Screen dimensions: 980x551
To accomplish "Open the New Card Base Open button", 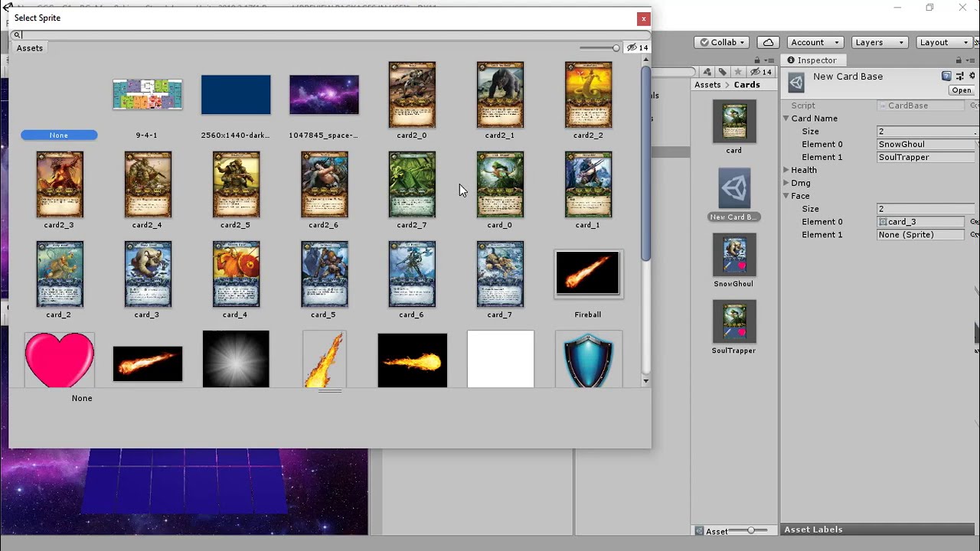I will click(x=962, y=90).
